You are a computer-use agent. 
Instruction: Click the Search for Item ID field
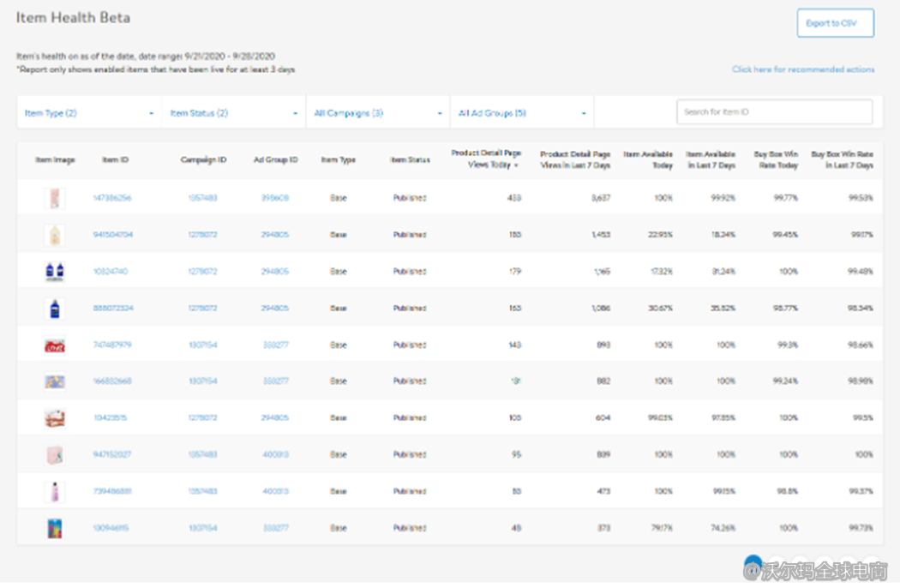coord(774,112)
